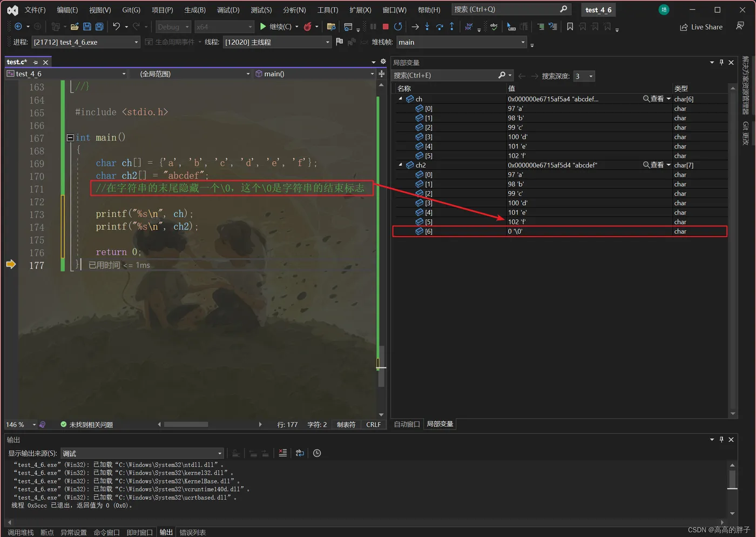The width and height of the screenshot is (756, 537).
Task: Click the 命令窗口 tab
Action: [106, 533]
